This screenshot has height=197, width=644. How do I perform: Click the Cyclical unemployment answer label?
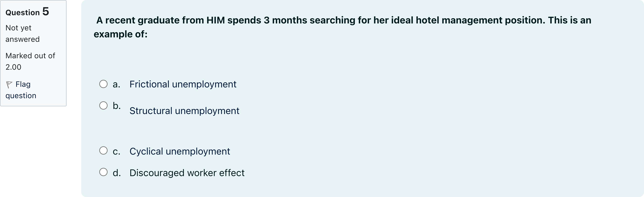180,151
